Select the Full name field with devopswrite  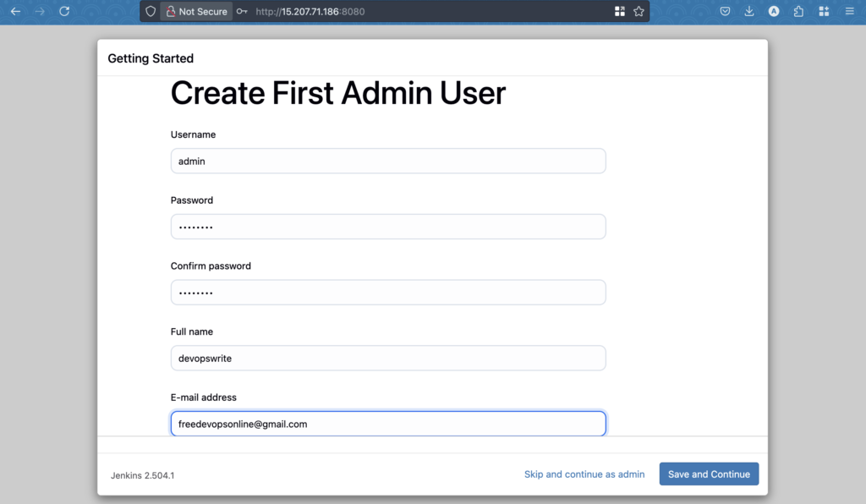[388, 359]
